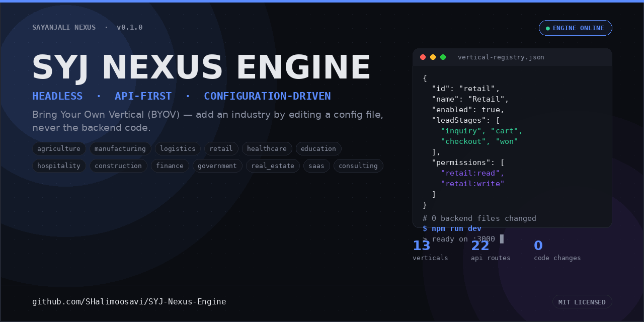Open the github.com/SHalimoosavi/SYJ-Nexus-Engine link
Image resolution: width=644 pixels, height=322 pixels.
tap(129, 302)
